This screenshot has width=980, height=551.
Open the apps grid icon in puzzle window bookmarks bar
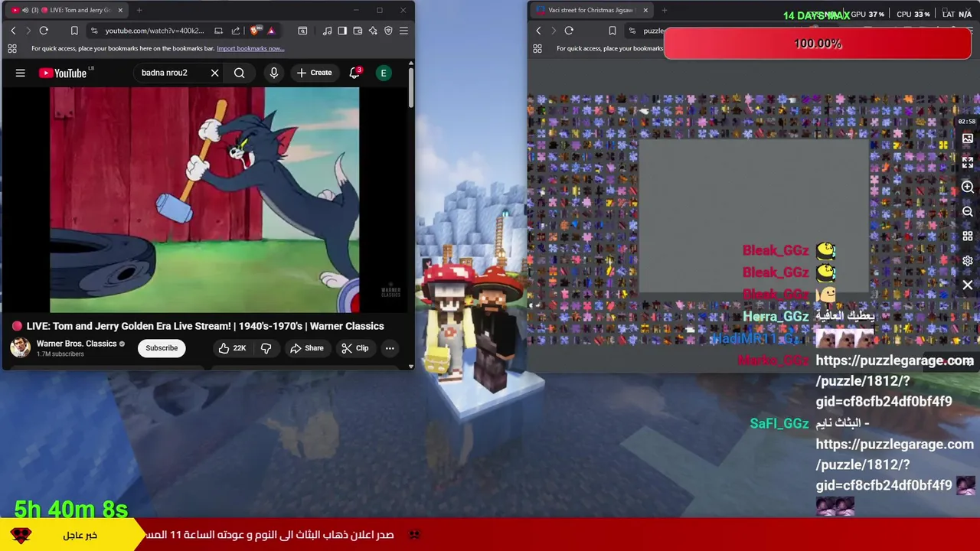pos(537,48)
